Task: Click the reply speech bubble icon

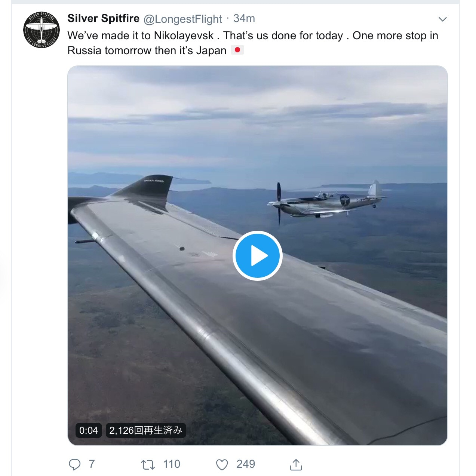Action: [75, 464]
